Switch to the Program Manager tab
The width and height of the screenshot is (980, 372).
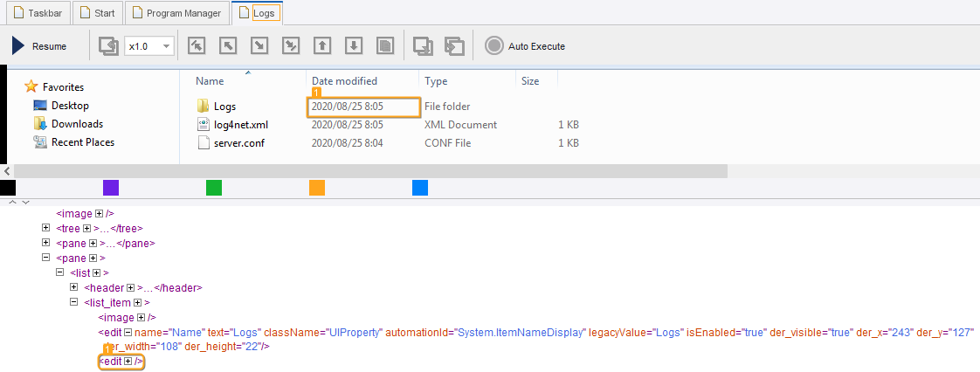pos(177,13)
